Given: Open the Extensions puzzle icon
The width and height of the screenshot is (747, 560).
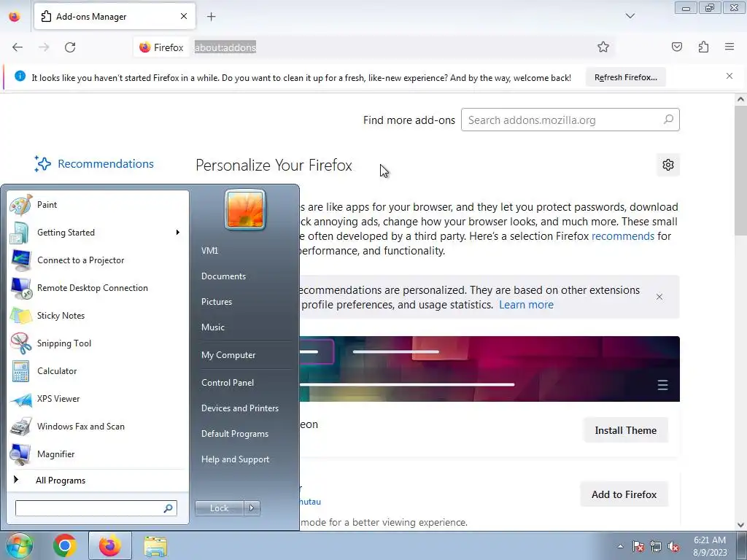Looking at the screenshot, I should tap(703, 47).
